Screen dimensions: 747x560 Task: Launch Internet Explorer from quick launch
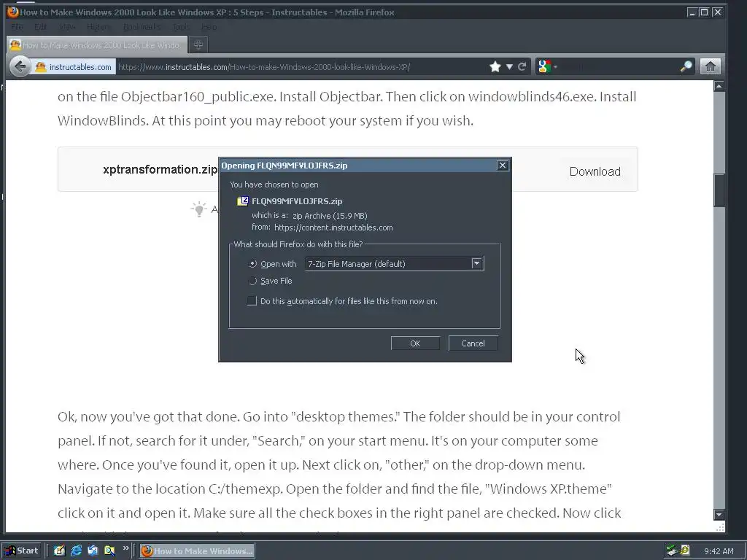point(76,551)
